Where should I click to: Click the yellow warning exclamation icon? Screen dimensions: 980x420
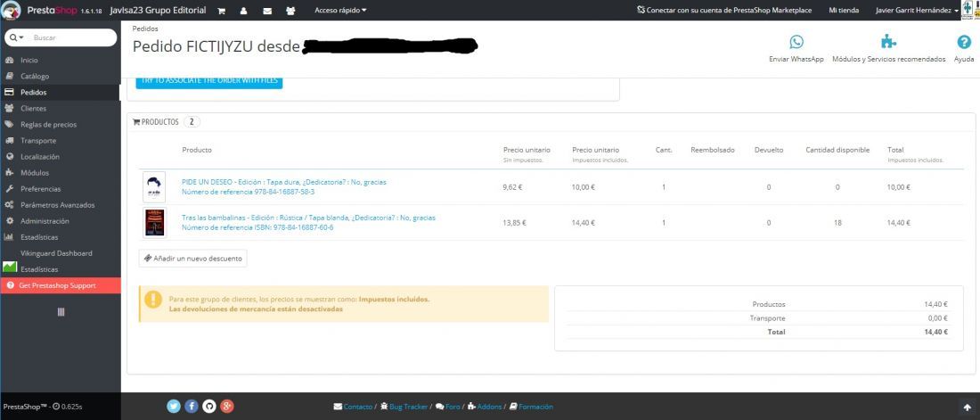click(x=153, y=300)
